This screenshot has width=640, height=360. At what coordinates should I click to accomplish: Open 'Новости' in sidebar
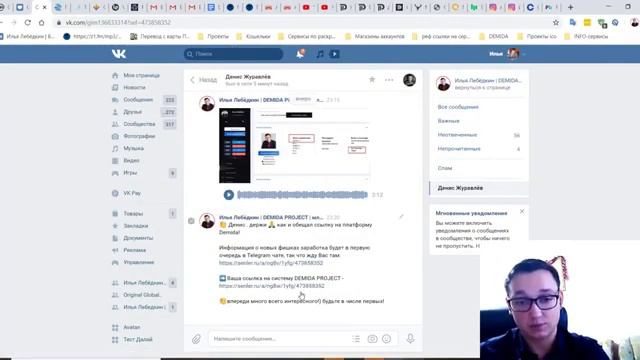coord(134,88)
